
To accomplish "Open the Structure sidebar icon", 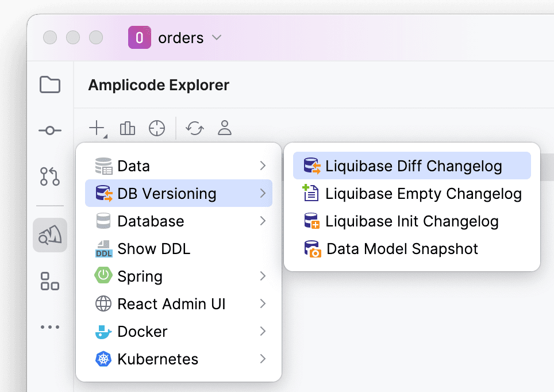I will click(x=50, y=281).
